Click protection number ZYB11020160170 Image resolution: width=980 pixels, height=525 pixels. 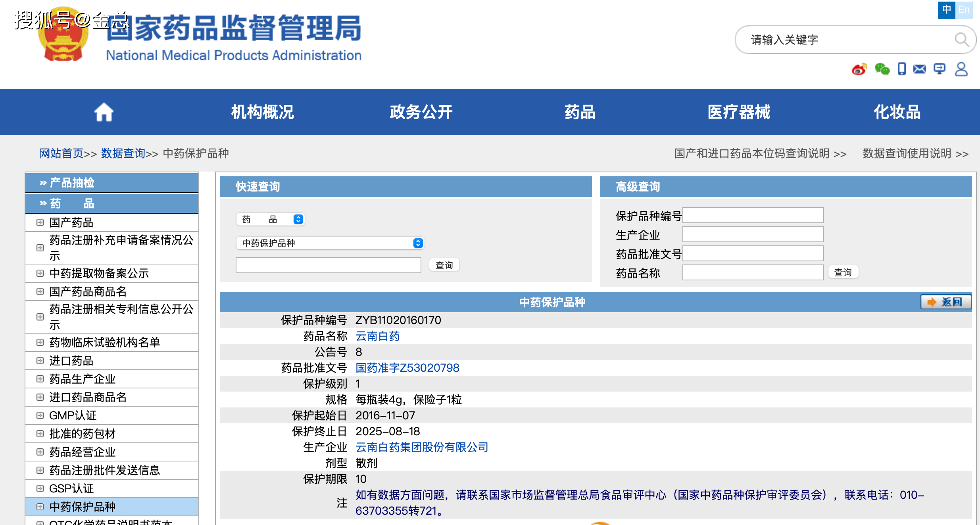[x=398, y=320]
